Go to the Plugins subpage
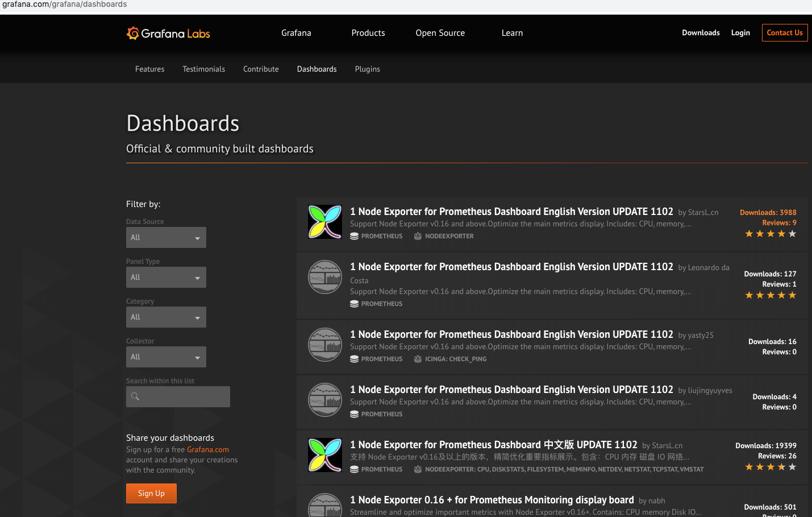This screenshot has width=812, height=517. click(x=368, y=69)
